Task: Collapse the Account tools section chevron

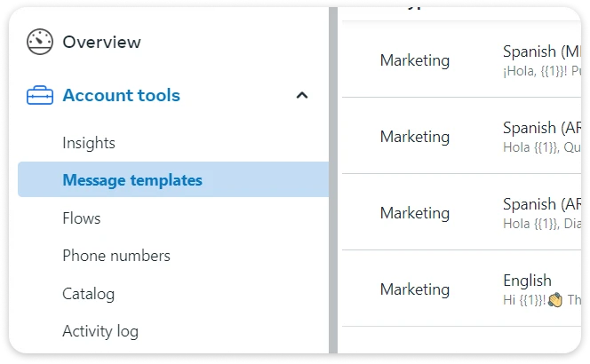Action: click(x=302, y=95)
